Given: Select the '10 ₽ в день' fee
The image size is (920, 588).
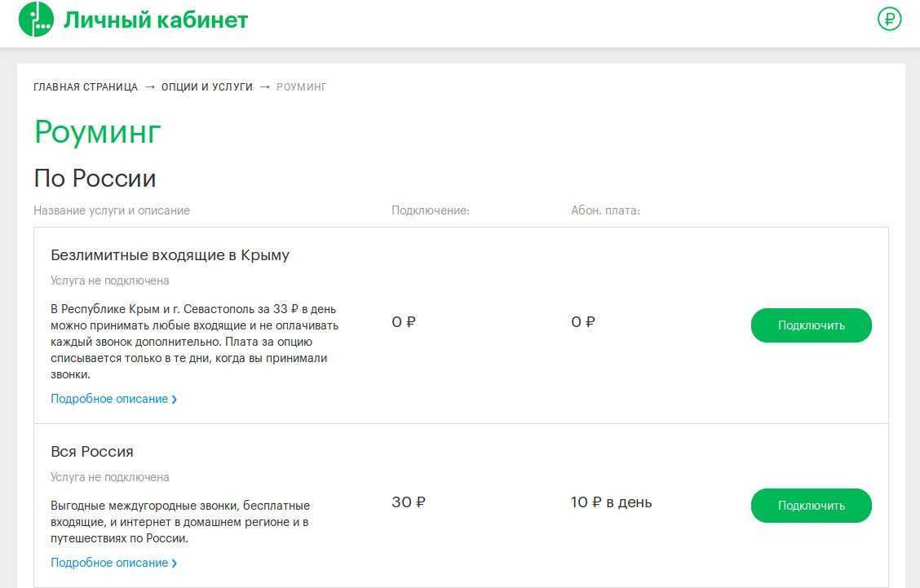Looking at the screenshot, I should point(611,502).
